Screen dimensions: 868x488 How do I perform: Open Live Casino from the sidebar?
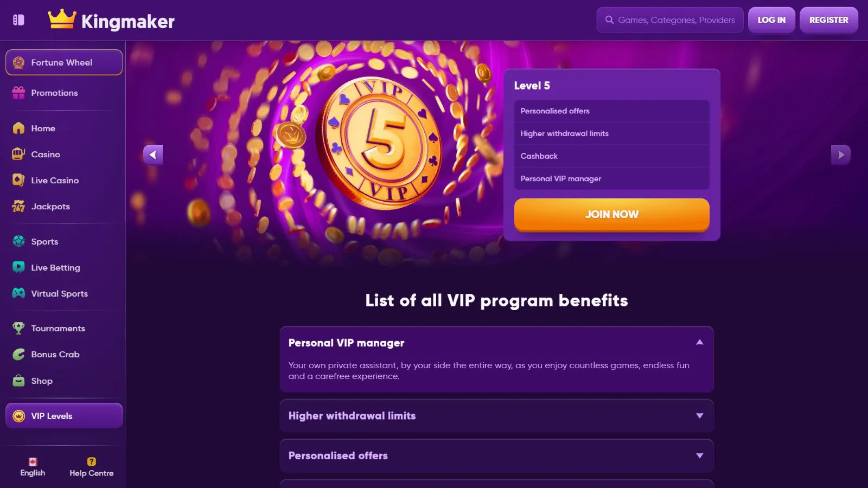pyautogui.click(x=55, y=181)
